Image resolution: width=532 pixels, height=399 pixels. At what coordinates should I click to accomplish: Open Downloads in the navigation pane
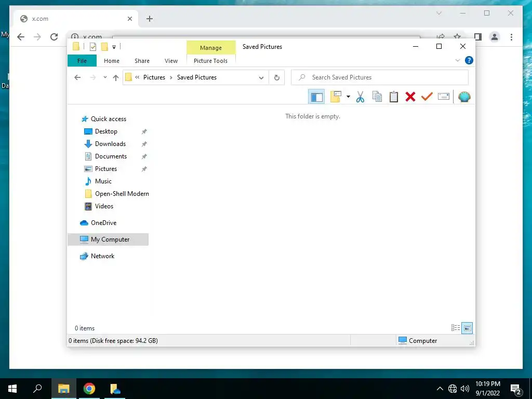click(x=110, y=144)
